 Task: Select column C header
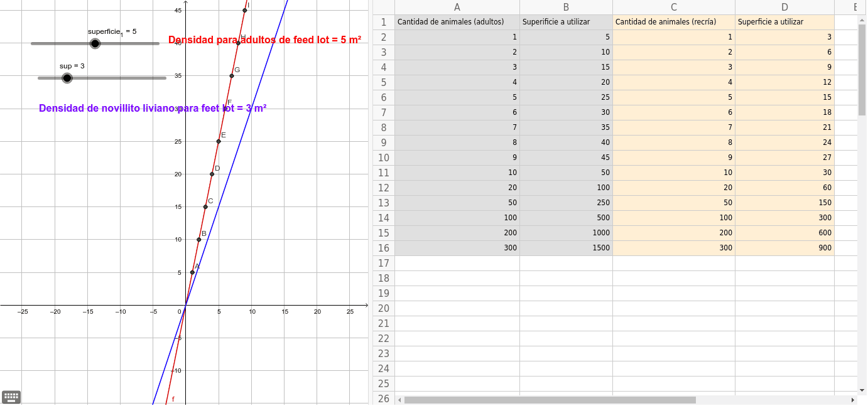(674, 8)
